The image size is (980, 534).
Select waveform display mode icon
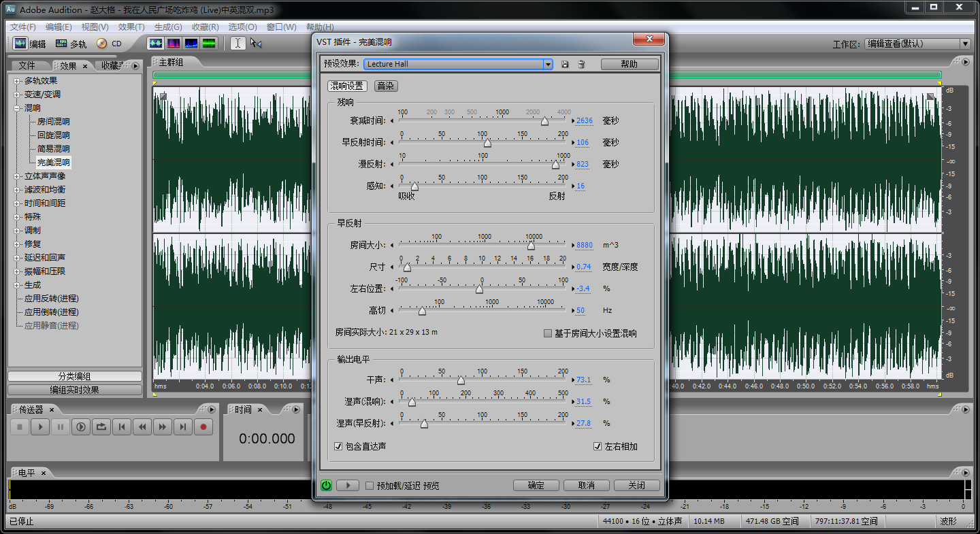[157, 43]
